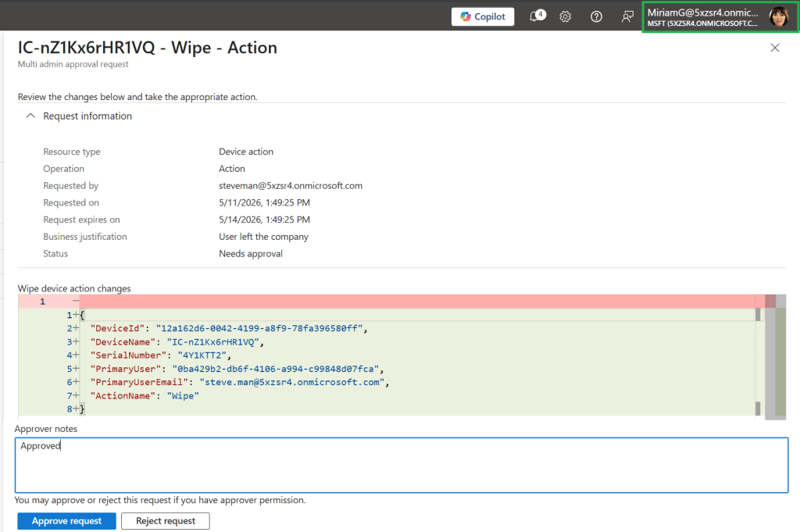Open the MiriamG account name menu

(x=703, y=17)
